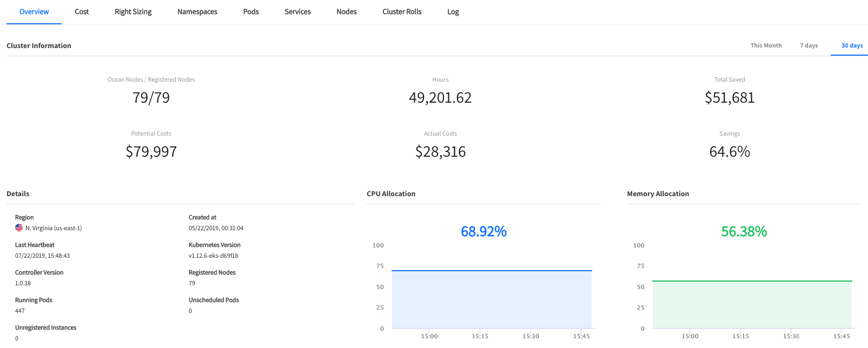This screenshot has width=868, height=348.
Task: Click the Memory Allocation green chart area
Action: 752,304
